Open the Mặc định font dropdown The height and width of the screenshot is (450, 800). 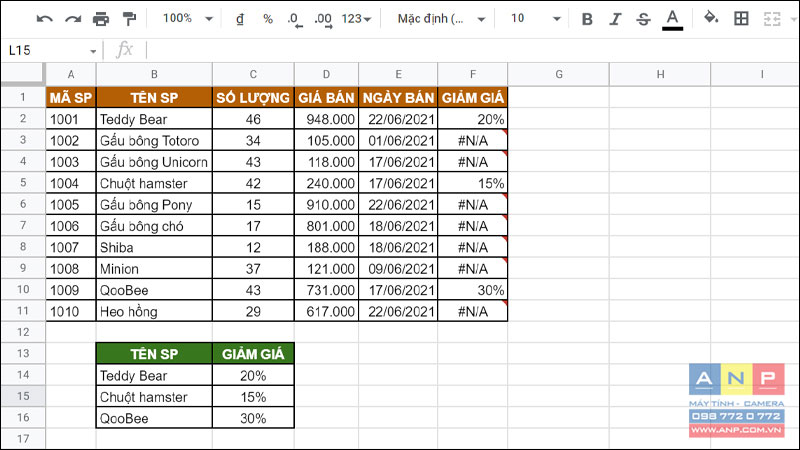tap(441, 19)
